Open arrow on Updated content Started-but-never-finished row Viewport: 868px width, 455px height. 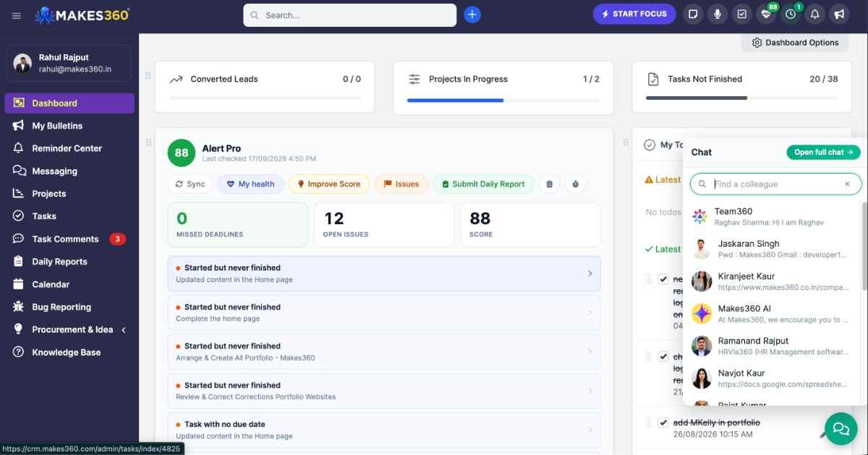[590, 273]
